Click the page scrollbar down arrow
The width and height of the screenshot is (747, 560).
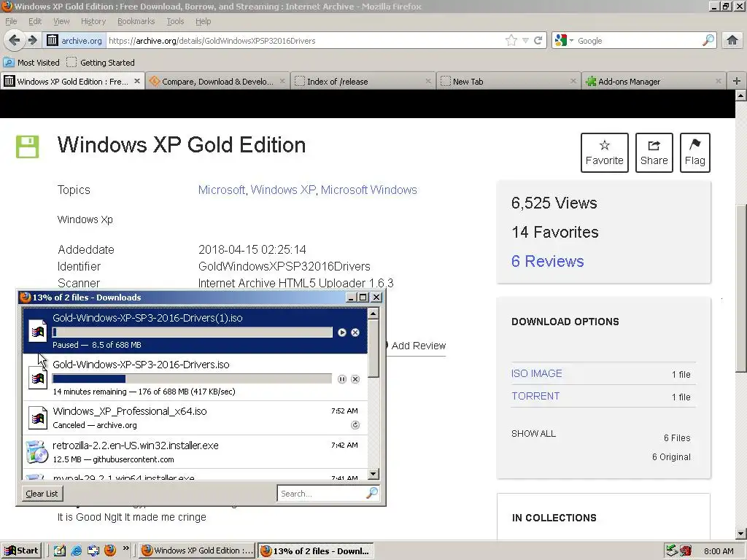(741, 534)
